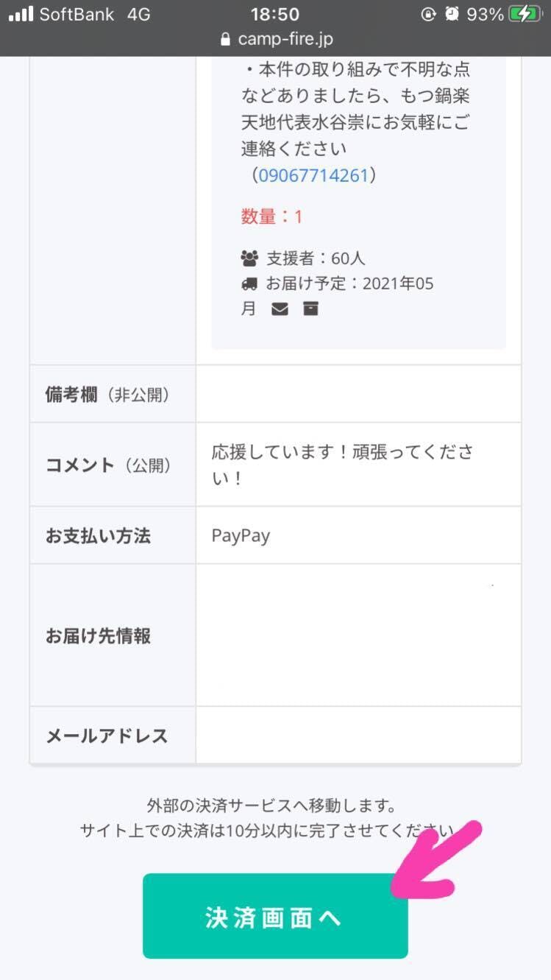Tap the delivery truck icon
The image size is (551, 980).
[x=249, y=283]
